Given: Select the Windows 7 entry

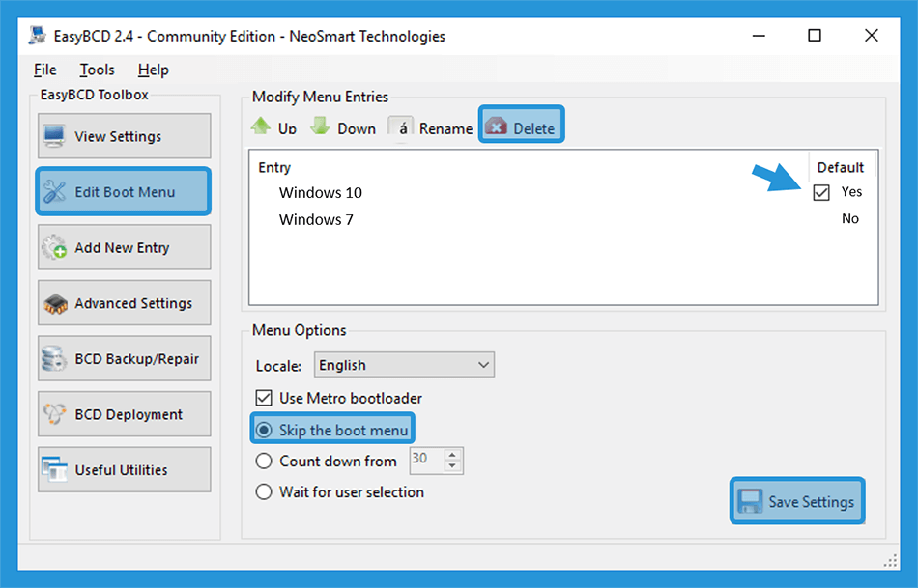Looking at the screenshot, I should [x=316, y=219].
